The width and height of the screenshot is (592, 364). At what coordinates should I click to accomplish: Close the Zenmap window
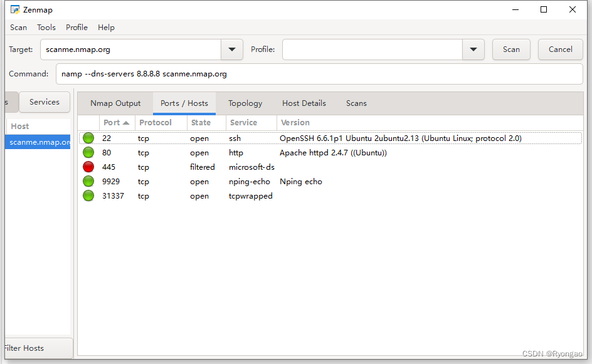pyautogui.click(x=573, y=9)
